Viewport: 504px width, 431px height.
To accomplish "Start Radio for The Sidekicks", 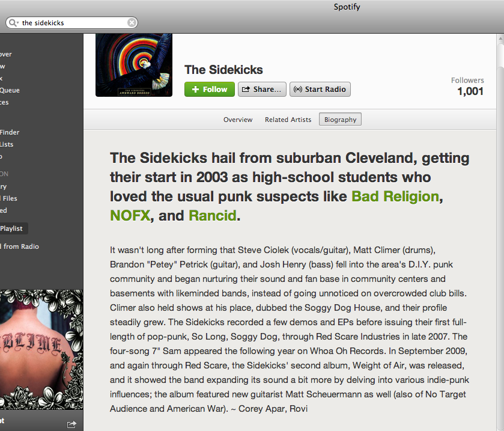I will click(320, 89).
